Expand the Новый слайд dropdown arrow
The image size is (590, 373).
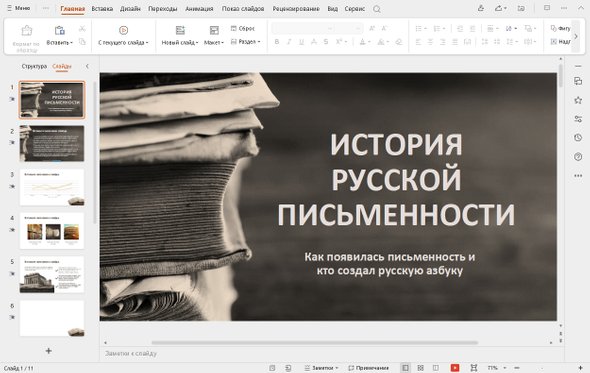197,43
